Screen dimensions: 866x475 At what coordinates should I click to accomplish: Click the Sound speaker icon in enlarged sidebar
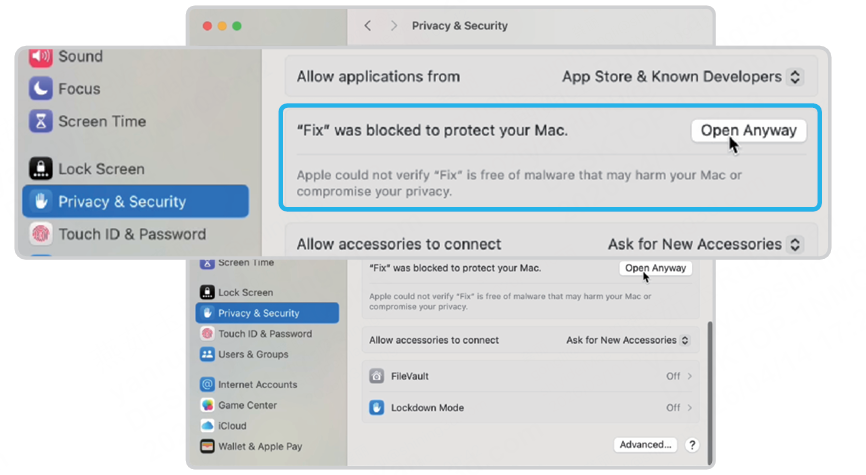click(x=41, y=56)
